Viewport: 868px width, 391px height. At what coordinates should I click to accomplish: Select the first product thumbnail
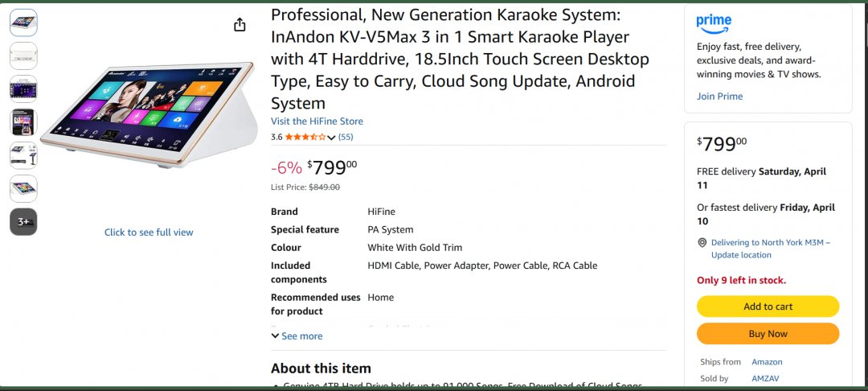(x=23, y=23)
